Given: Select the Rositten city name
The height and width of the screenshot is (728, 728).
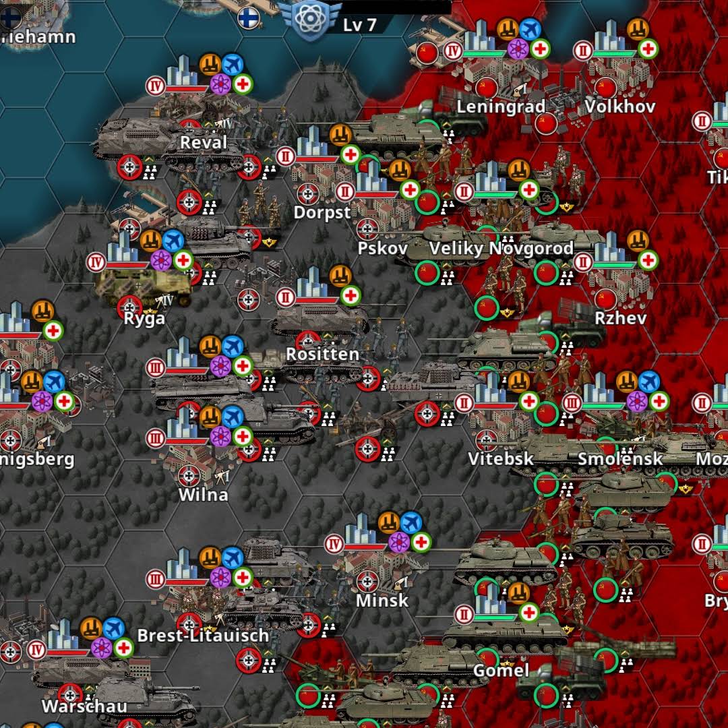Looking at the screenshot, I should [x=322, y=355].
